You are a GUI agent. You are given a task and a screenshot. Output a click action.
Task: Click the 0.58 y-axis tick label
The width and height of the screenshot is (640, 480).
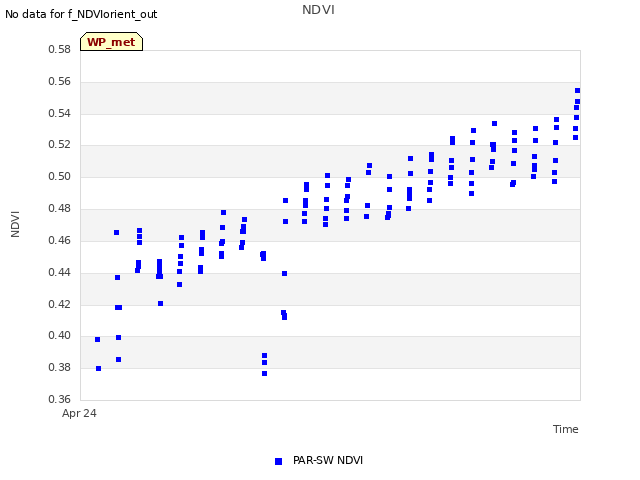click(59, 49)
